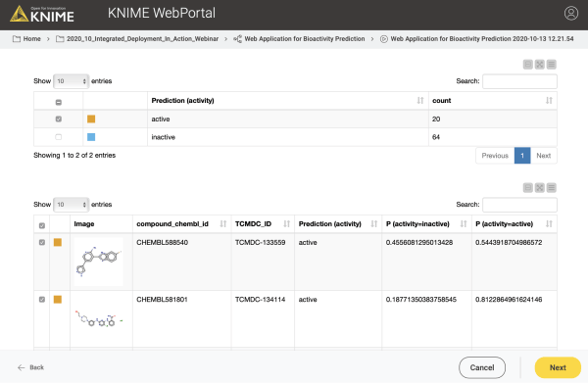This screenshot has height=383, width=588.
Task: Click first view-control icon above the bottom table
Action: (x=527, y=188)
